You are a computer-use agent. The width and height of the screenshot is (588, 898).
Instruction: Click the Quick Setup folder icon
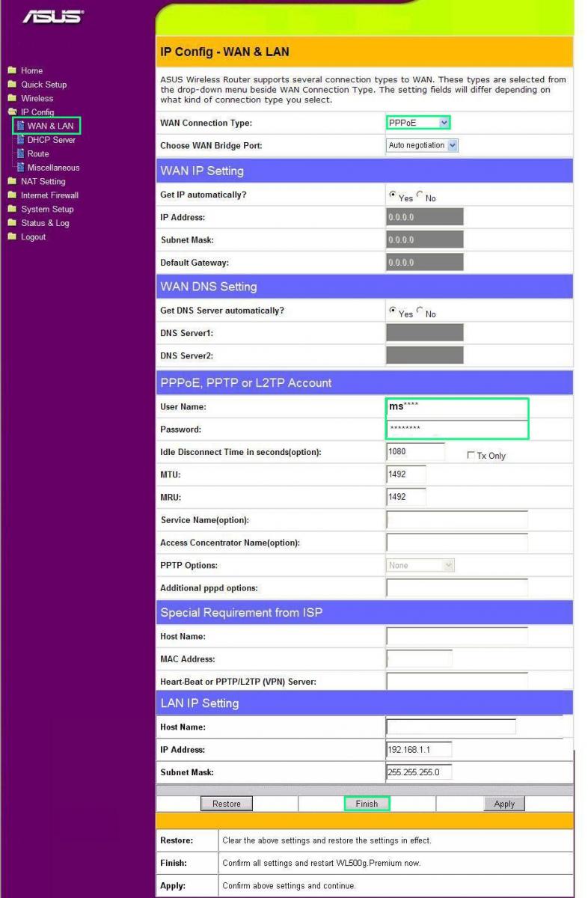point(13,85)
